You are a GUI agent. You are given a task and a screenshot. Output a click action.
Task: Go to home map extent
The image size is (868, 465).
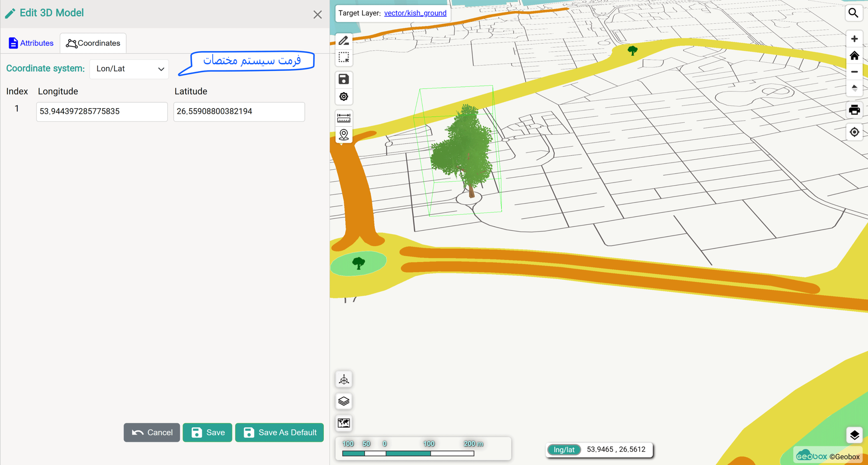(x=854, y=55)
